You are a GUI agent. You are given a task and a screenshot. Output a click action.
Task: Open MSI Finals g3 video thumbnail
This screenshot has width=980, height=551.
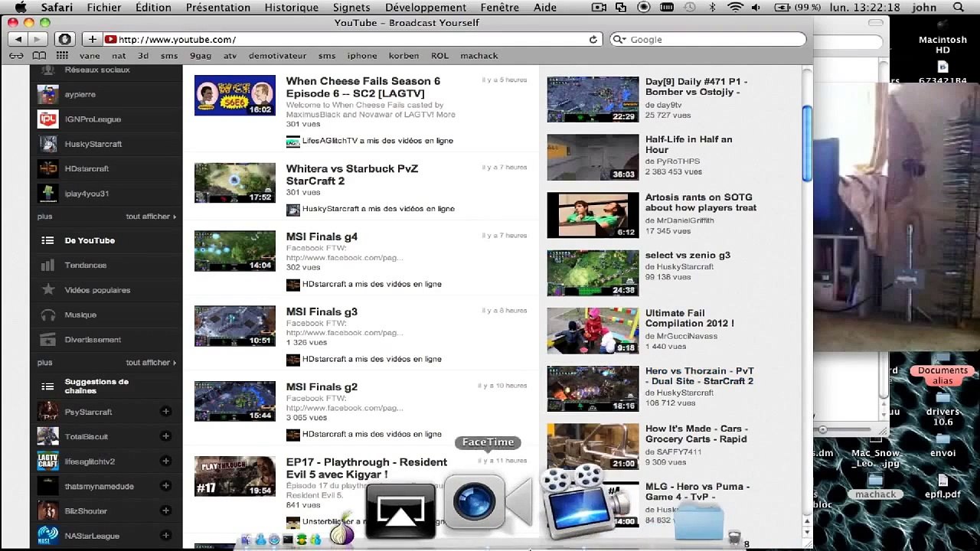[234, 326]
